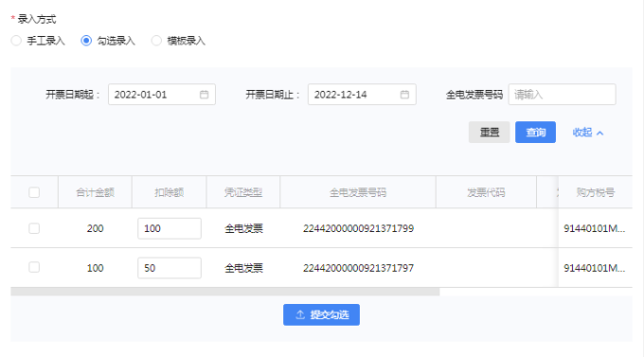Click 凭证类型 column header
Image resolution: width=644 pixels, height=357 pixels.
point(243,192)
